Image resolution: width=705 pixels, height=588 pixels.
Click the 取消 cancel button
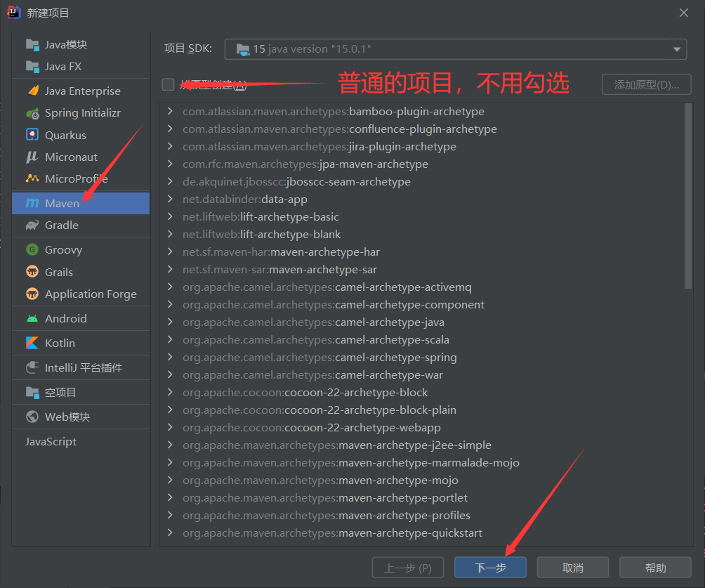tap(573, 568)
